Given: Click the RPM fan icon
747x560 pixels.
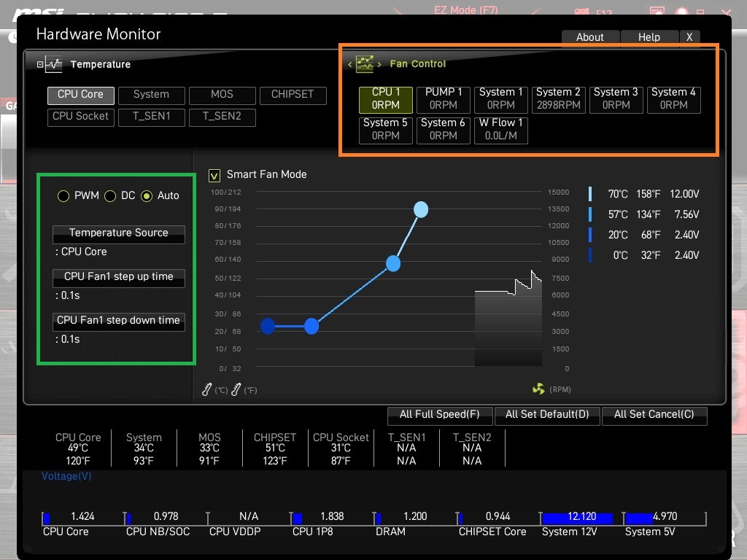Looking at the screenshot, I should (538, 389).
